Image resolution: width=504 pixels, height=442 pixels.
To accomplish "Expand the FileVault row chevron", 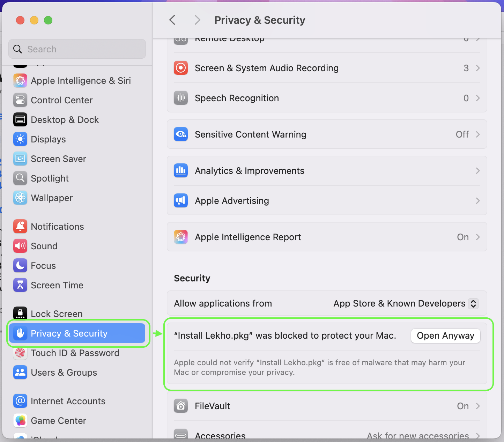I will [478, 406].
